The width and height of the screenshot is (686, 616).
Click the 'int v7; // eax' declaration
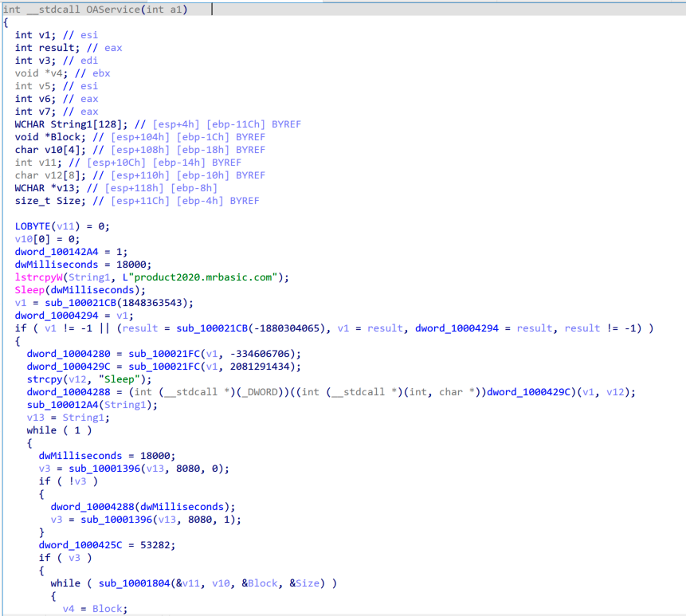[57, 112]
